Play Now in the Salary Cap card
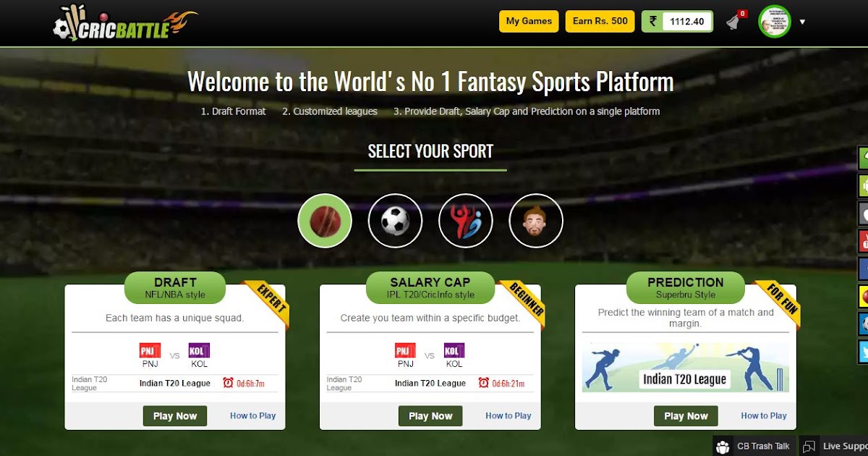The height and width of the screenshot is (456, 868). click(x=430, y=416)
